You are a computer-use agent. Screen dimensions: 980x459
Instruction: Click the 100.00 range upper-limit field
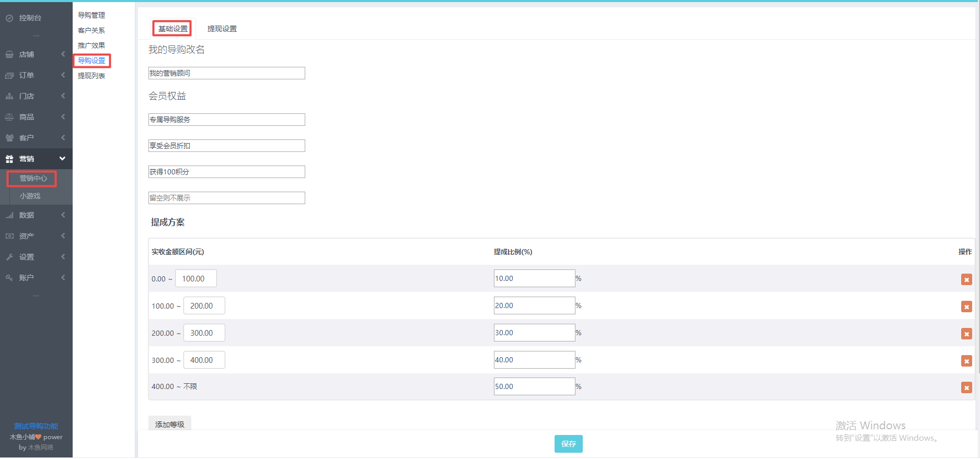tap(196, 279)
